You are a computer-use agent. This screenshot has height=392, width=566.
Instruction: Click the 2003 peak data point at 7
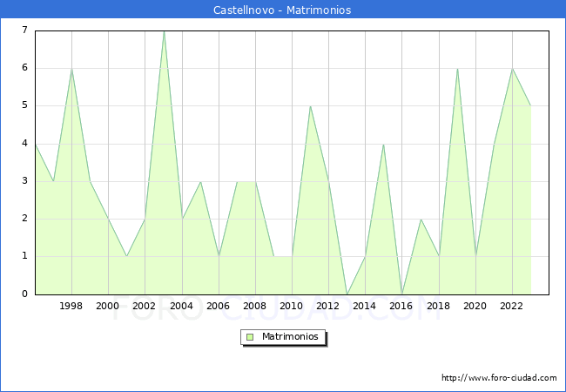[x=164, y=31]
